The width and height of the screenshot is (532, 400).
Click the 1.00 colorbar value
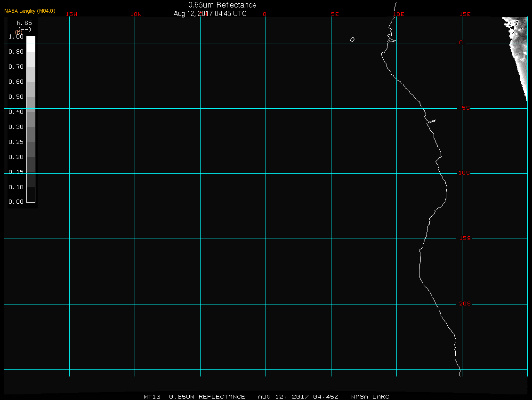coord(16,37)
